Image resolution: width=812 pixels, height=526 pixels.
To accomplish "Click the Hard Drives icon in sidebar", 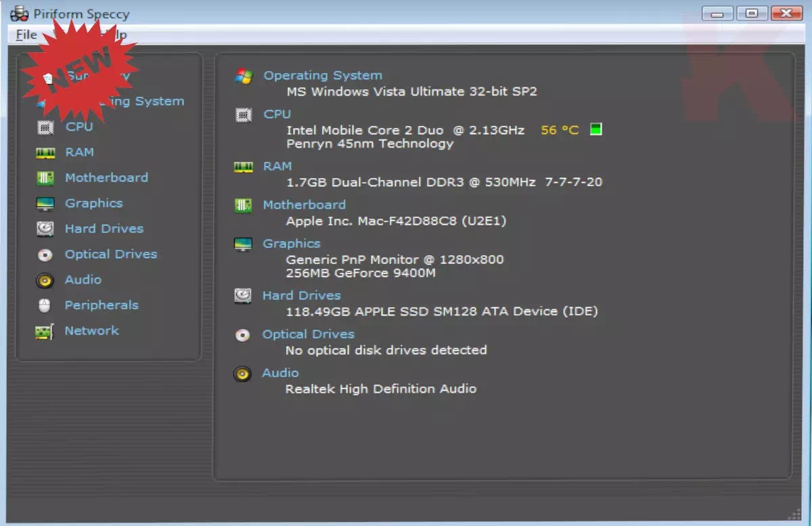I will pos(45,229).
